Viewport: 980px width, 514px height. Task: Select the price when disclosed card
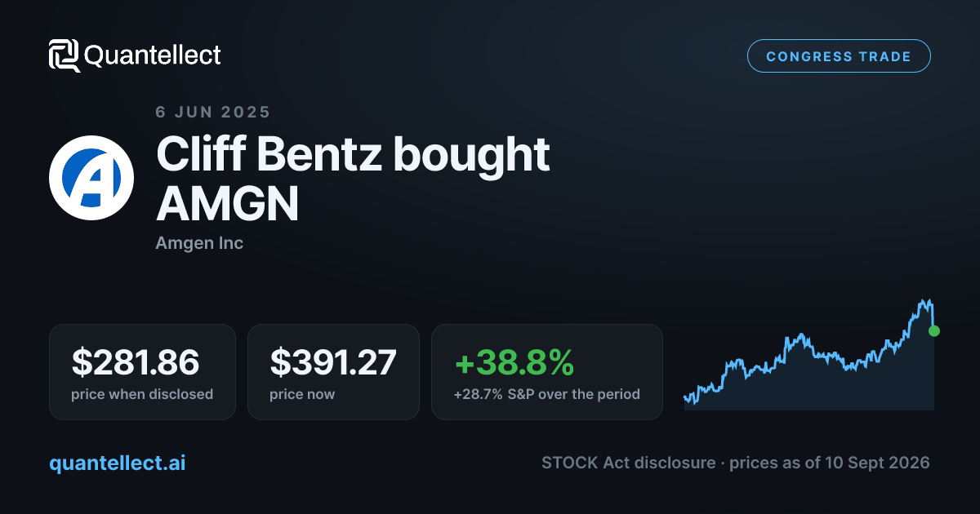coord(142,372)
